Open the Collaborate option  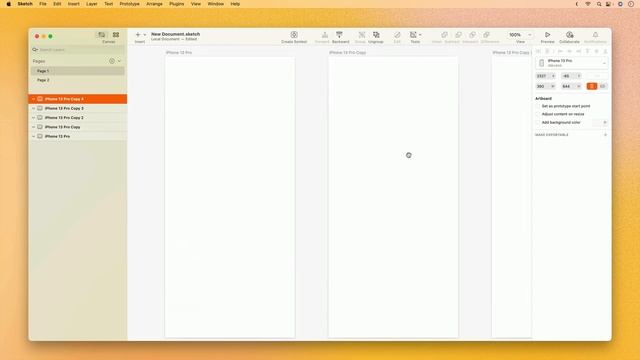[x=569, y=35]
